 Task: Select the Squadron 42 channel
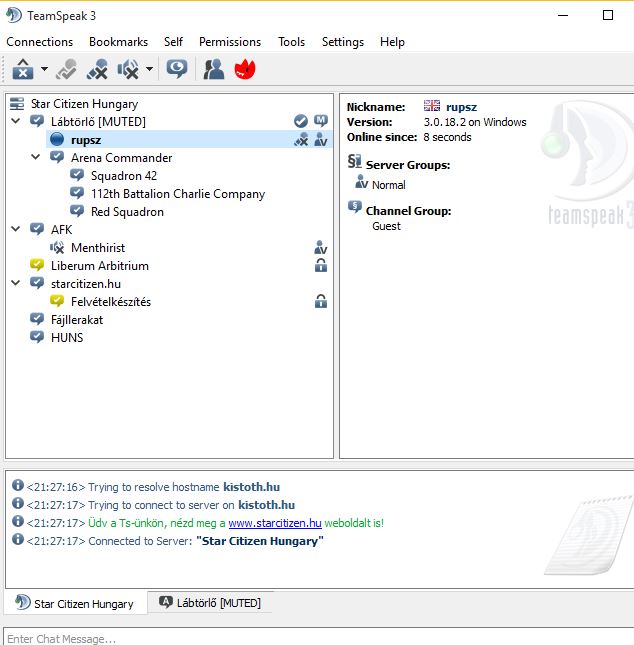click(124, 176)
